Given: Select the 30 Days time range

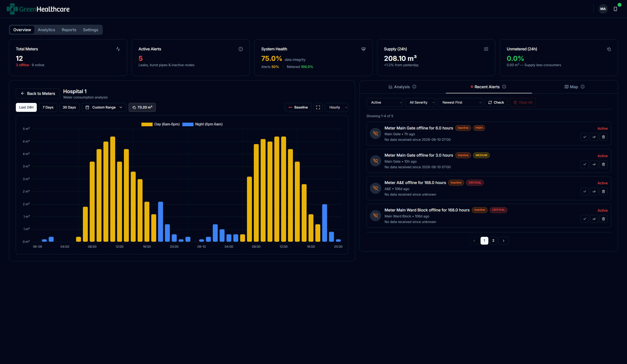Looking at the screenshot, I should click(69, 107).
